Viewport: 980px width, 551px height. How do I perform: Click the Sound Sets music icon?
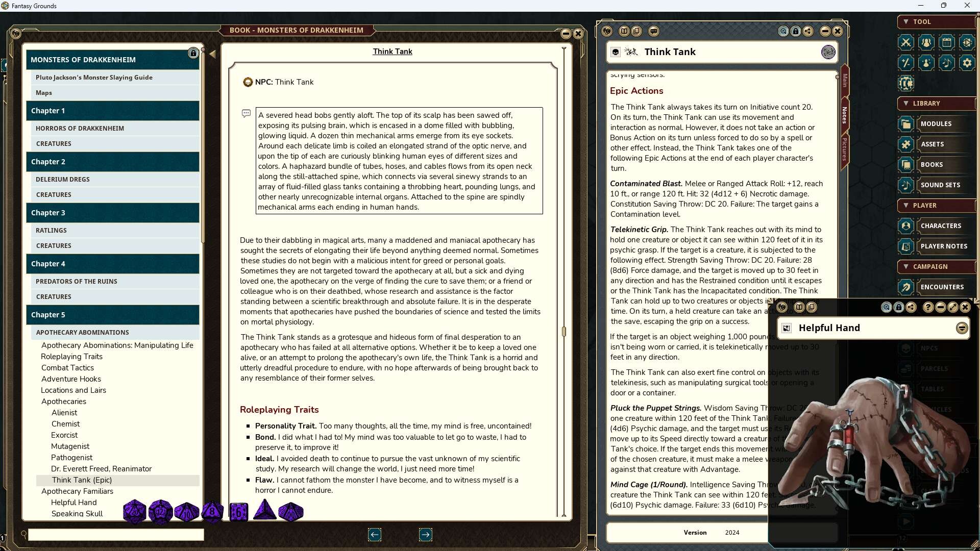tap(905, 185)
